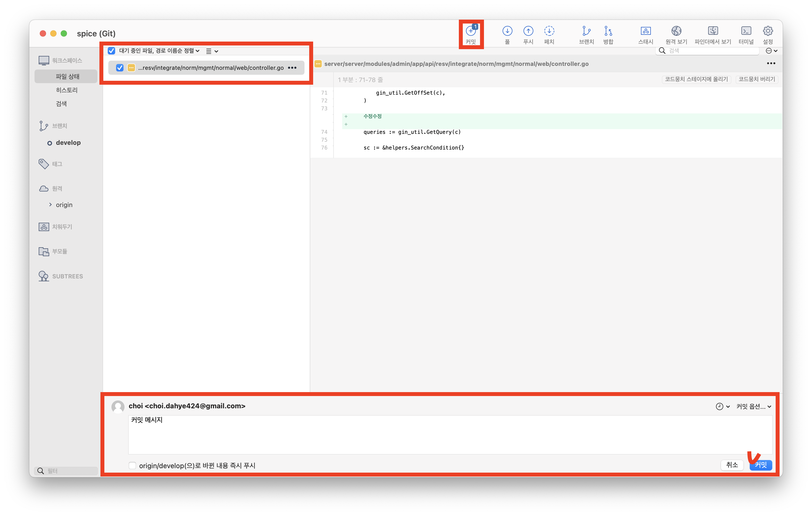
Task: Uncheck the controller.go staged file checkbox
Action: click(119, 68)
